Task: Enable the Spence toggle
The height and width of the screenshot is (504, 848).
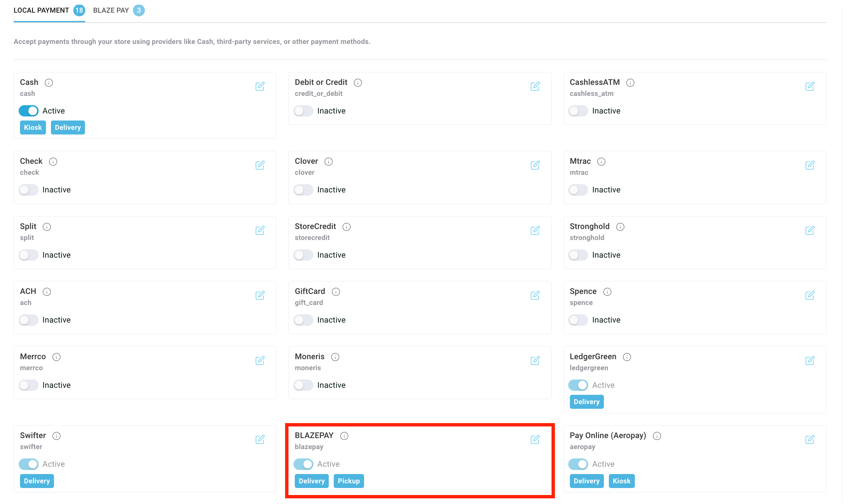Action: (578, 320)
